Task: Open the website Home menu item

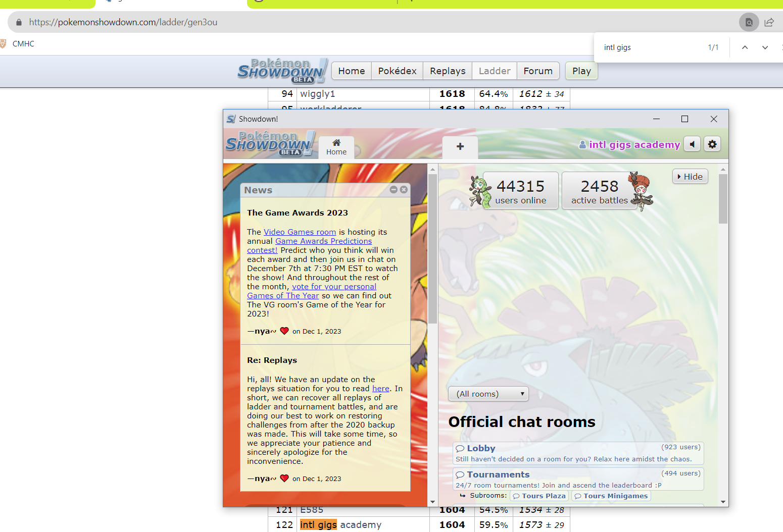Action: [x=352, y=71]
